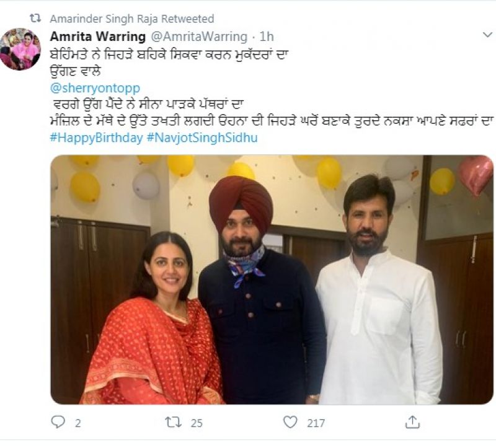Like the tweet with the heart icon
Viewport: 496px width, 448px height.
click(290, 422)
